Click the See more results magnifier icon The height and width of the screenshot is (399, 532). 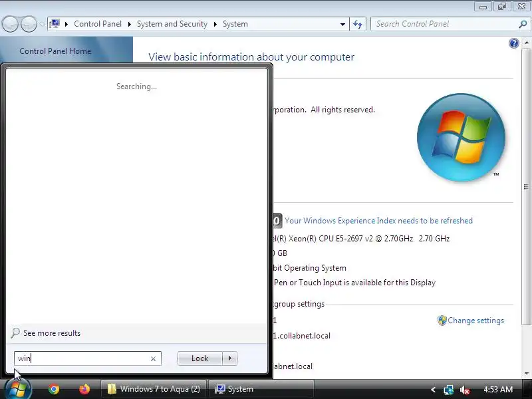pyautogui.click(x=15, y=333)
